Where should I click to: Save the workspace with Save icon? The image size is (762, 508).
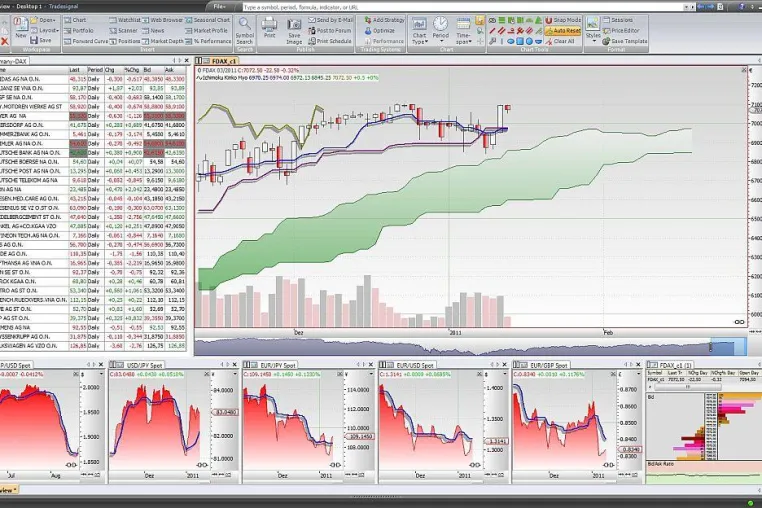(41, 40)
